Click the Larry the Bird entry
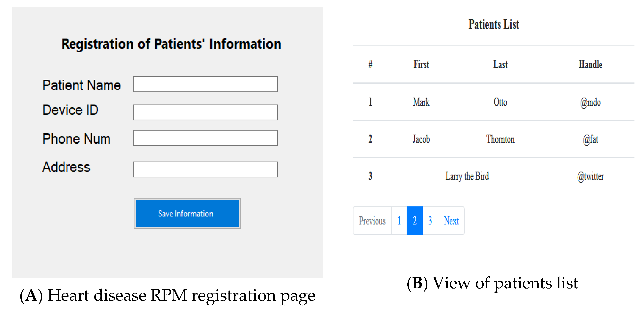644x310 pixels. (x=467, y=176)
